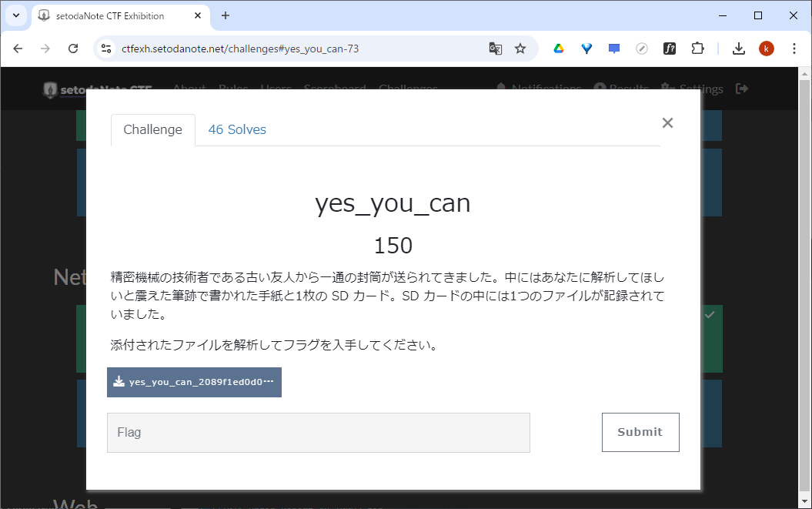This screenshot has height=509, width=812.
Task: Switch to the 46 Solves tab
Action: click(237, 129)
